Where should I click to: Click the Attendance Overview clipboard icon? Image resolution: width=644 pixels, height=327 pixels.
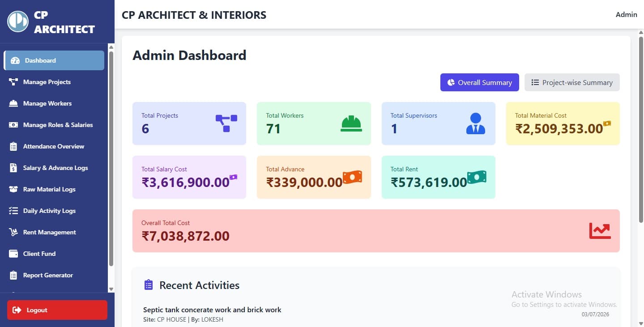13,146
